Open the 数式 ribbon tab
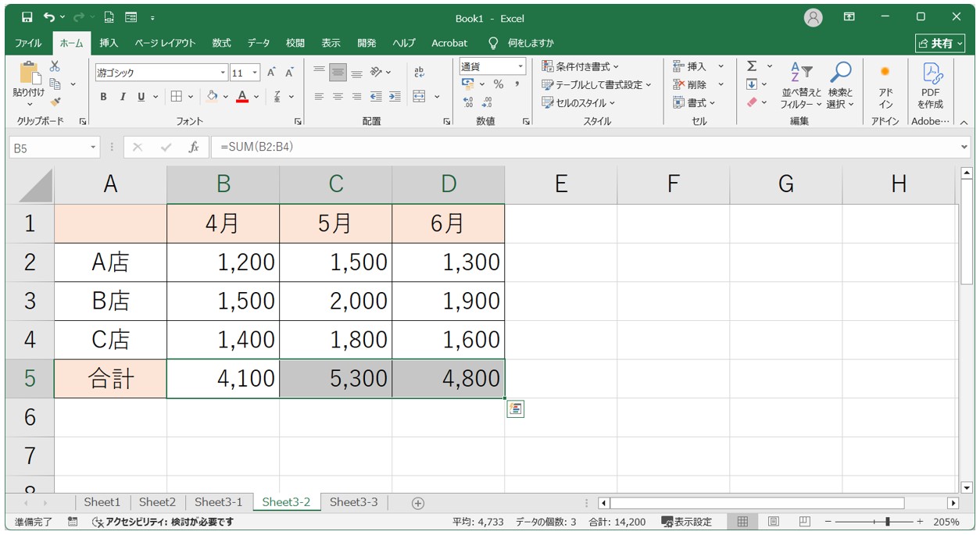The width and height of the screenshot is (980, 535). [x=221, y=43]
